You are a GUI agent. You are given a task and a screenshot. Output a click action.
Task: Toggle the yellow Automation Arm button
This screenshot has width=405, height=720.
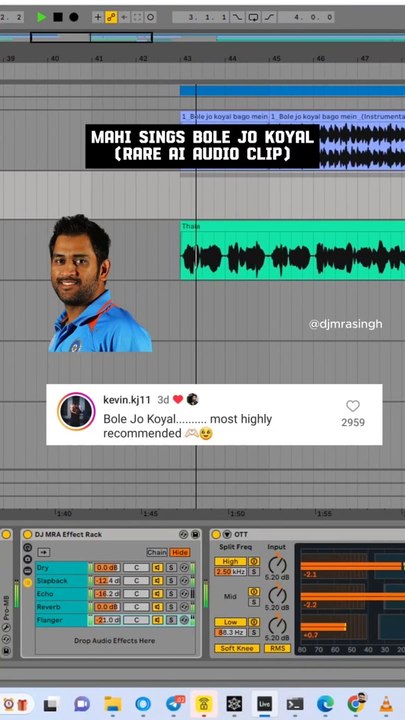111,17
